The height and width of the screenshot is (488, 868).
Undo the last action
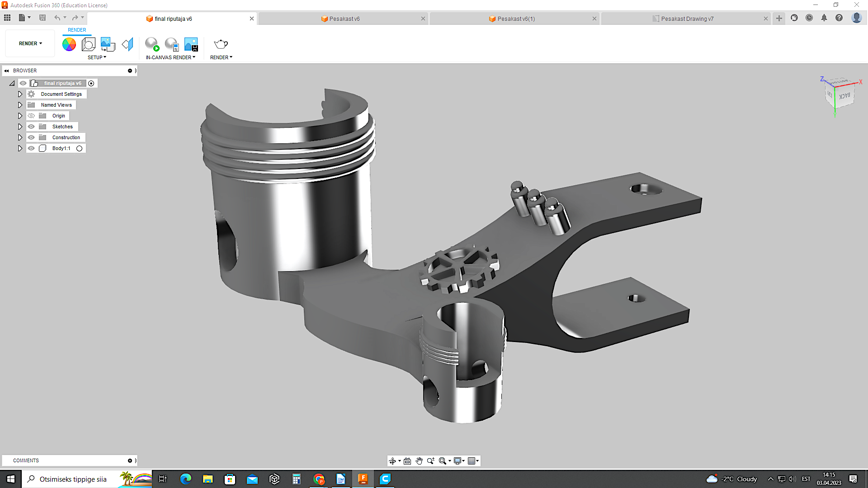tap(57, 18)
